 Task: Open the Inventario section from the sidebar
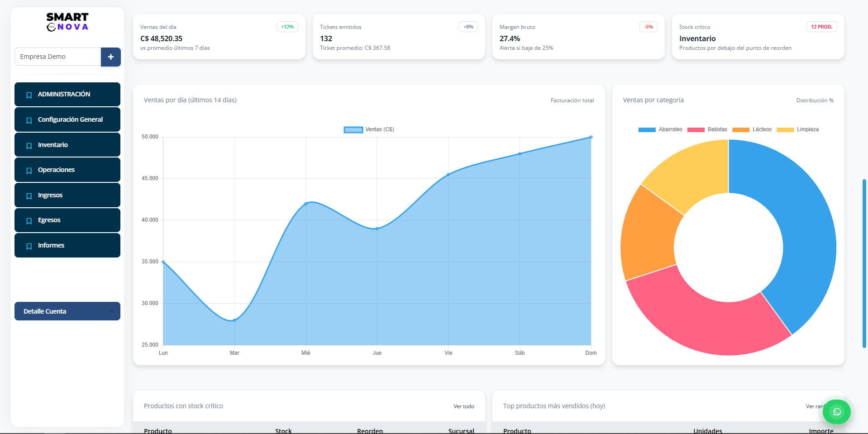click(x=29, y=145)
